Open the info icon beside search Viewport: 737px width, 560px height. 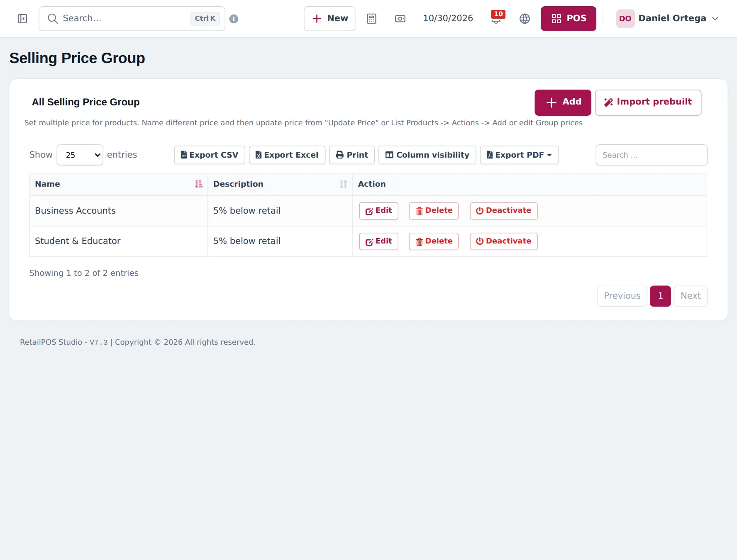(x=234, y=19)
